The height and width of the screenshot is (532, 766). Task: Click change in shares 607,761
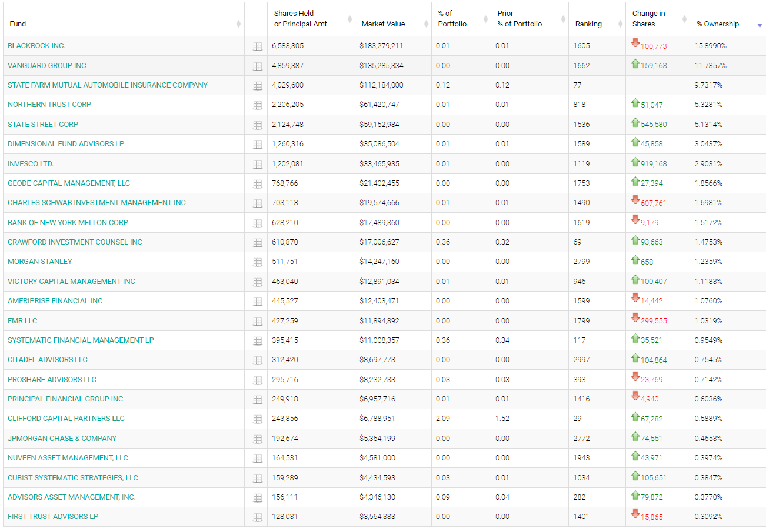(x=654, y=203)
